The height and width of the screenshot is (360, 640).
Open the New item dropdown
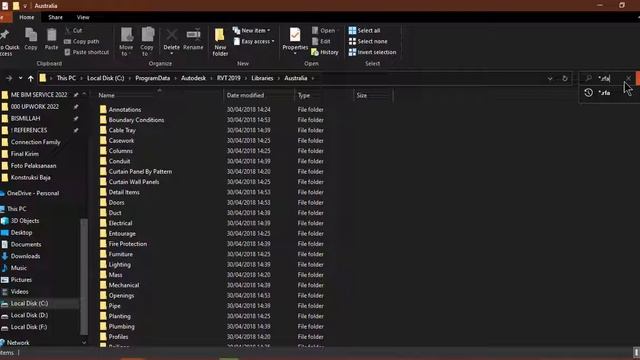251,31
